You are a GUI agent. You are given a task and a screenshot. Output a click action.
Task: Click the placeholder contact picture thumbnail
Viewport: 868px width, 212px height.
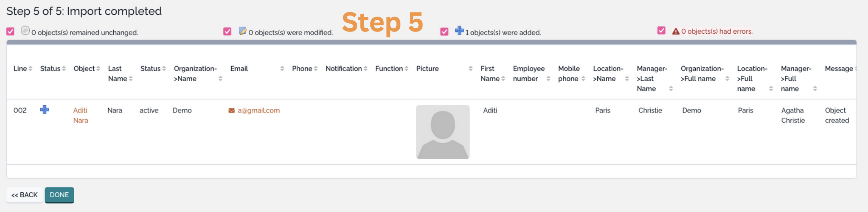point(443,132)
